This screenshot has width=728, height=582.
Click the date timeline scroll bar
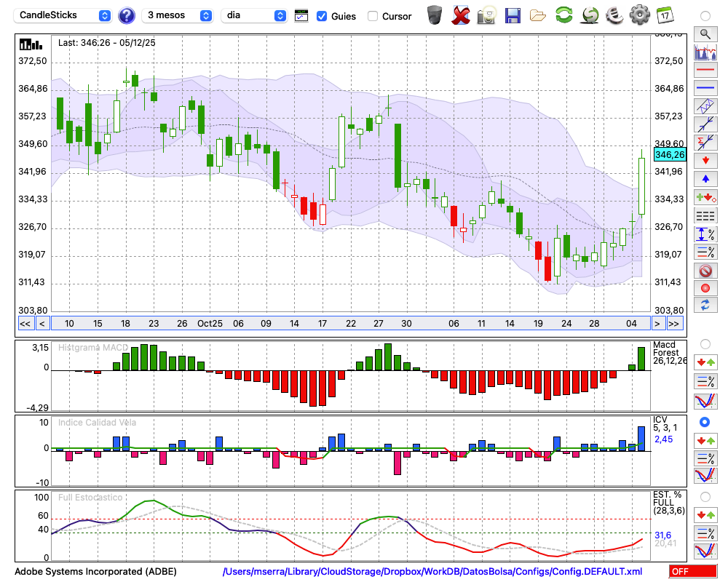point(349,324)
